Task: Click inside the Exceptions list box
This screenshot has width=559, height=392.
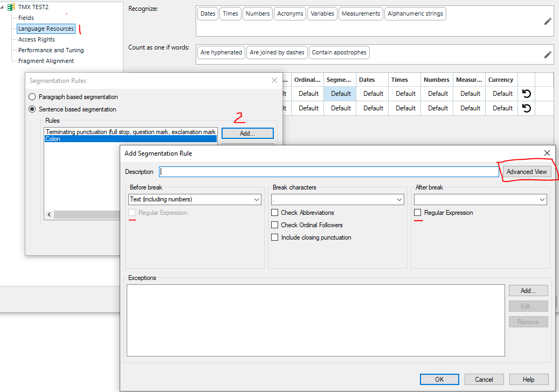Action: coord(315,320)
